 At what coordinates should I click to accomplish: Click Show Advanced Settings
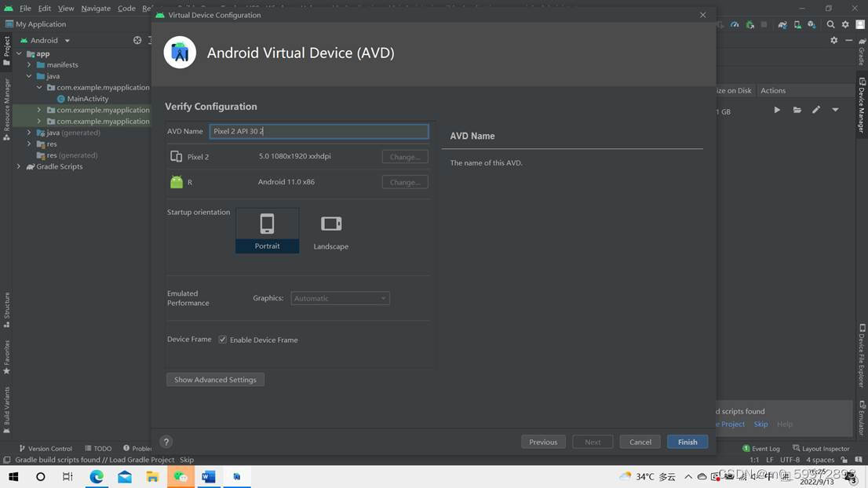click(215, 379)
